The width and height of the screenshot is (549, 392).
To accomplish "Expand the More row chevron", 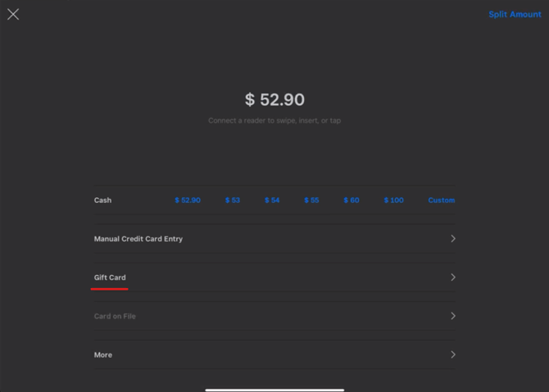I will coord(453,355).
